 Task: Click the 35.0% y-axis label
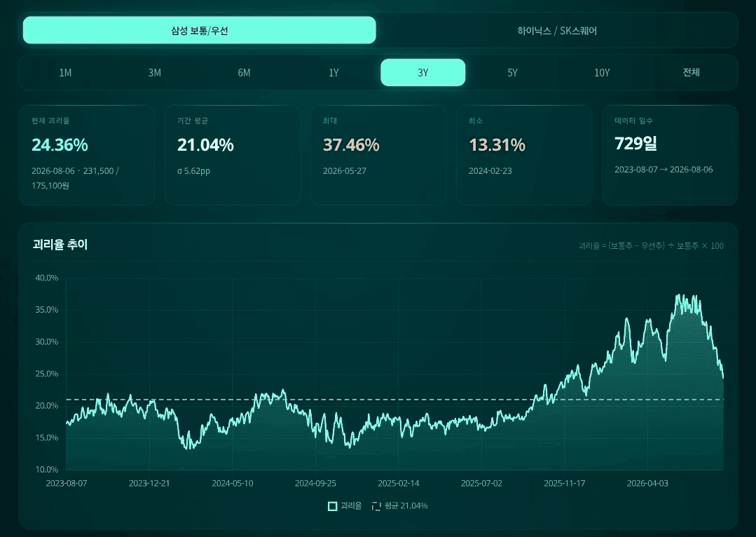[x=47, y=310]
